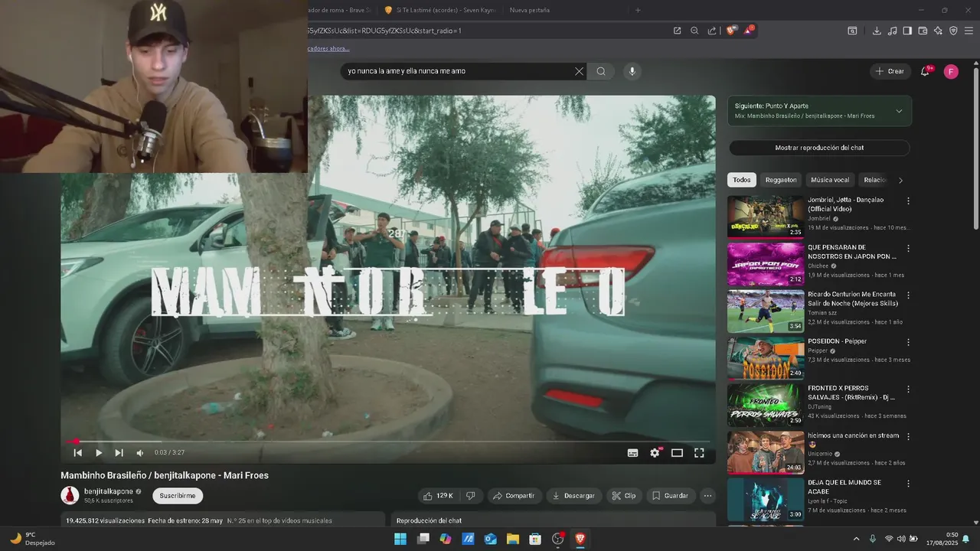This screenshot has height=551, width=980.
Task: Open Brave VPN shield icon
Action: tap(953, 31)
